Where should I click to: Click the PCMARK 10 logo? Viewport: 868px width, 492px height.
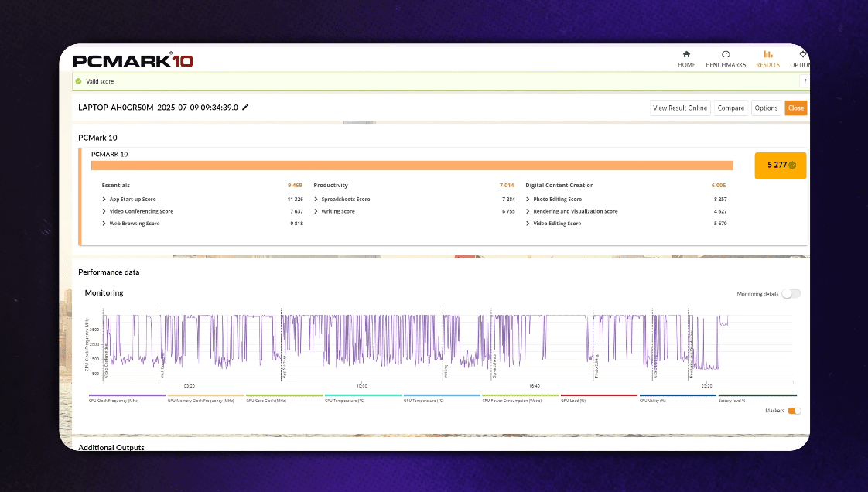pyautogui.click(x=133, y=60)
